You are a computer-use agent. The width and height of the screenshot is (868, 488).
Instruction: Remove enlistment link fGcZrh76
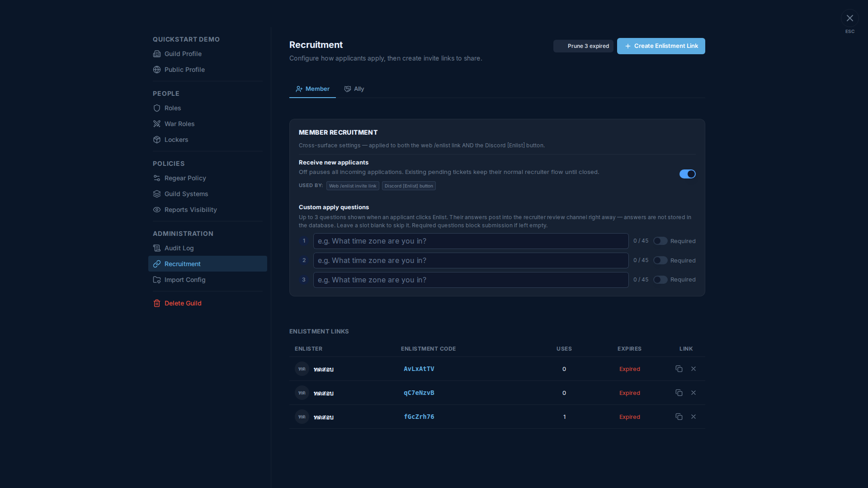[x=693, y=417]
